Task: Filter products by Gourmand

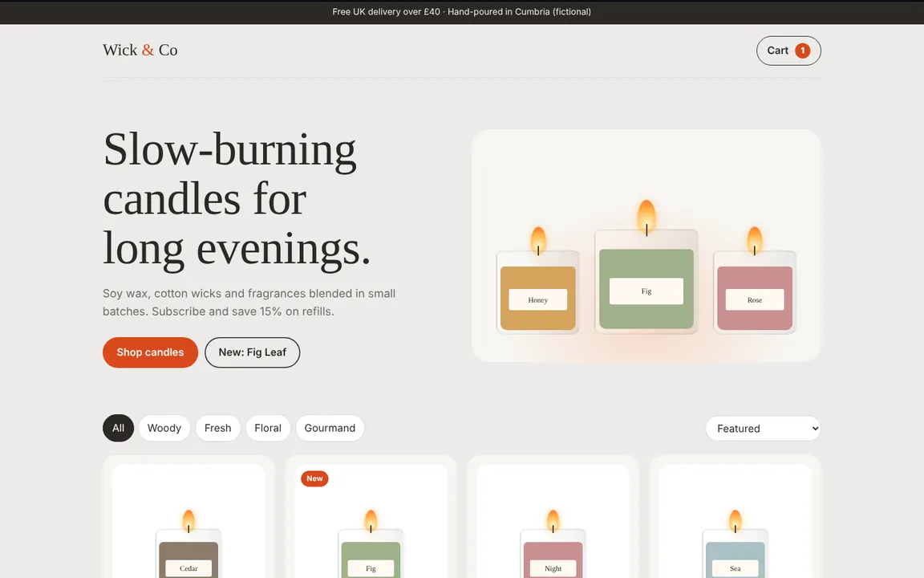Action: (x=330, y=428)
